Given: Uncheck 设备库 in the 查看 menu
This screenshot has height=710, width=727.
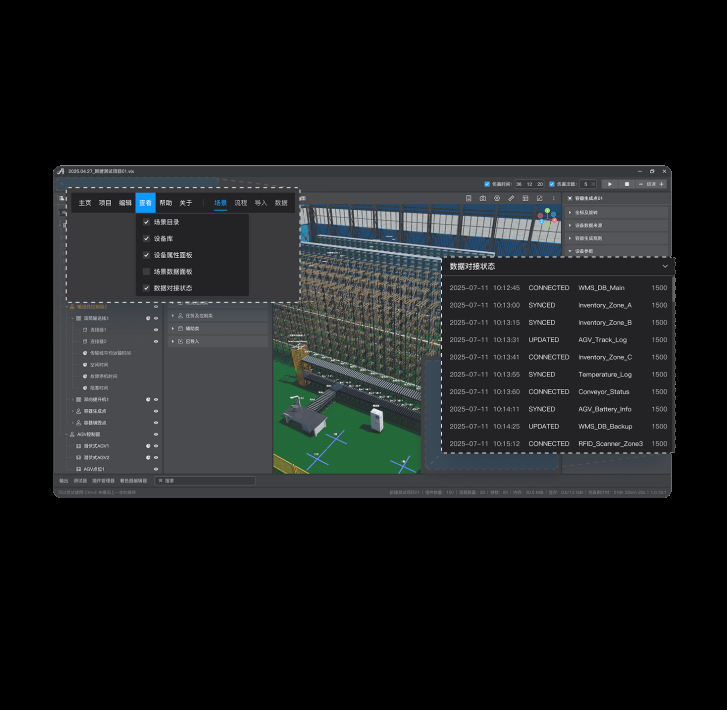Looking at the screenshot, I should point(146,238).
